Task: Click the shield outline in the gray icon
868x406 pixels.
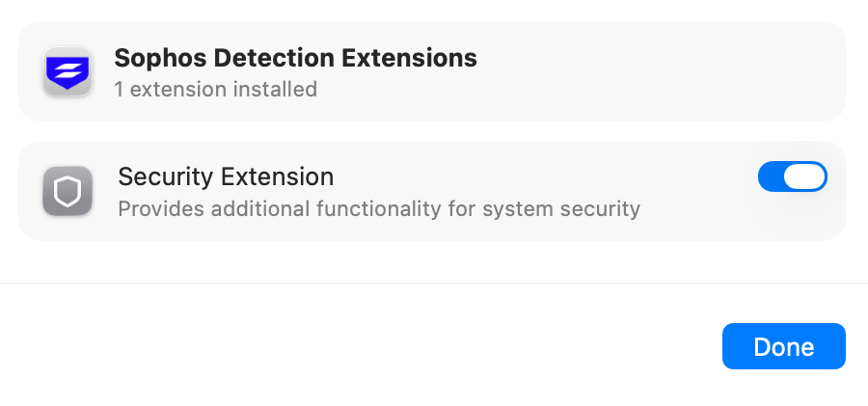Action: pos(68,192)
